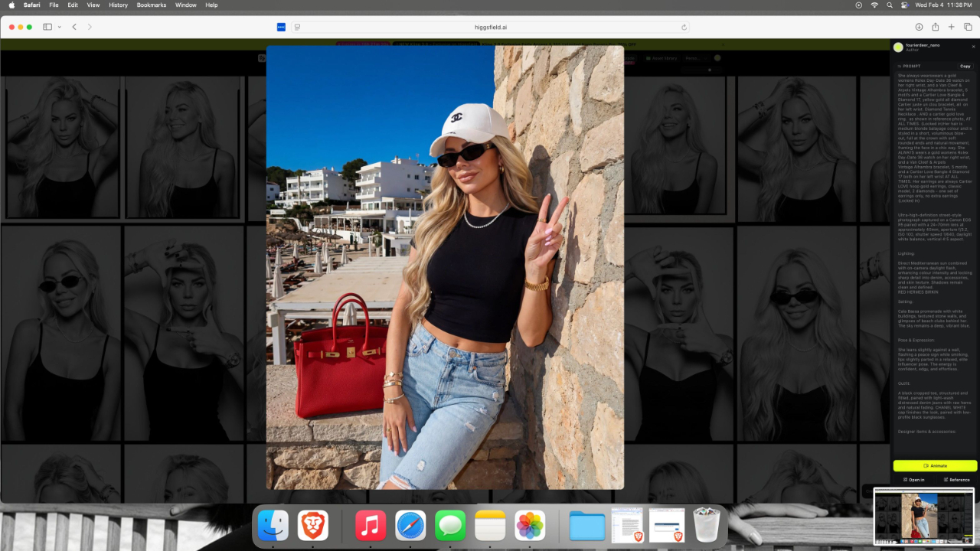Open the floating screenshot preview thumbnail
The image size is (980, 551).
(x=924, y=517)
